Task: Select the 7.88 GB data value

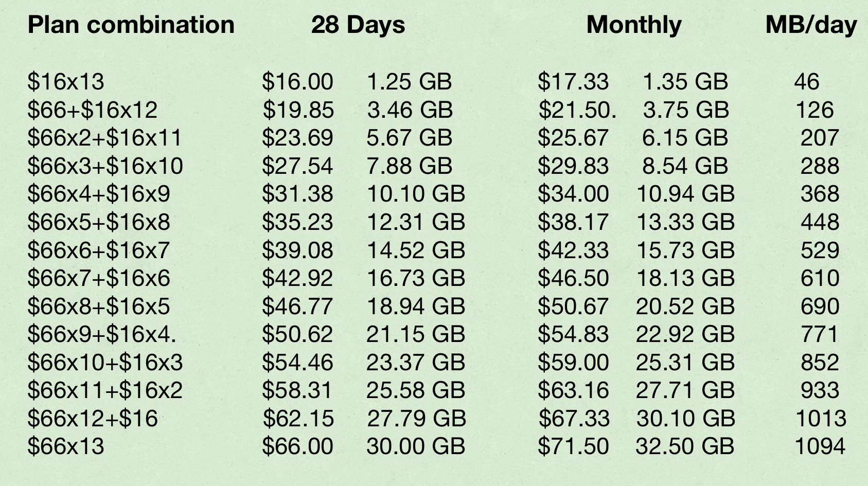Action: coord(410,166)
